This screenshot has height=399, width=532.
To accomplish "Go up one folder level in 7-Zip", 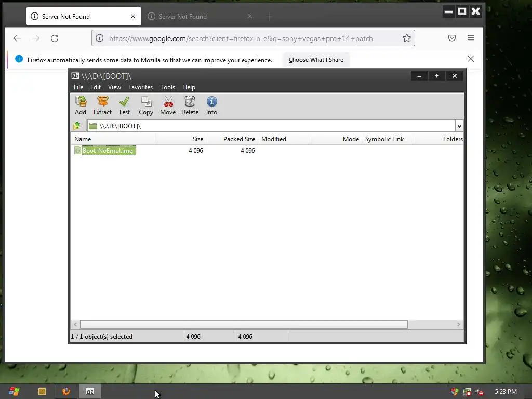I will point(77,126).
